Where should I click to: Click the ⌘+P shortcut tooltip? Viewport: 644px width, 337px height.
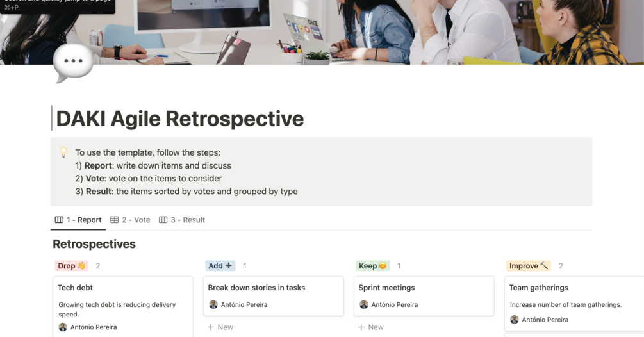58,6
